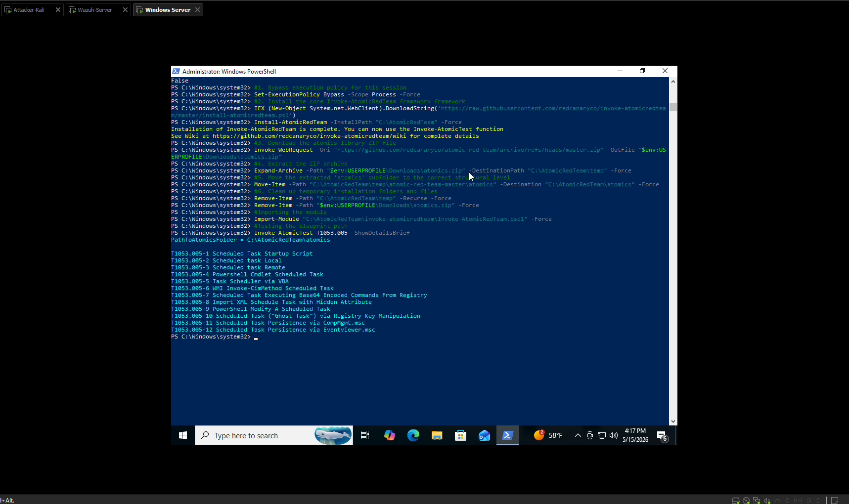Click the last empty PowerShell prompt line
Image resolution: width=849 pixels, height=504 pixels.
pos(215,336)
